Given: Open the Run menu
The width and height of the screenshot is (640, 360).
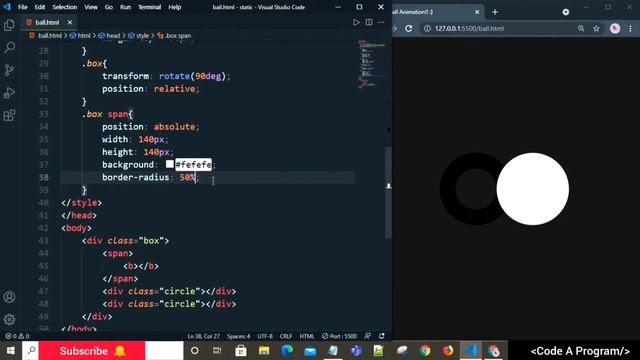Looking at the screenshot, I should tap(125, 7).
